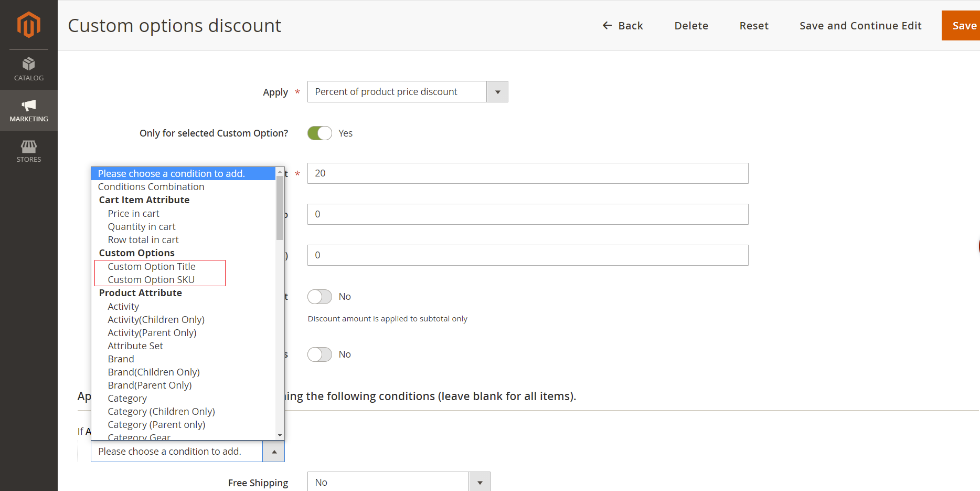Screen dimensions: 980x491
Task: Pick Quantity in cart condition
Action: (142, 227)
